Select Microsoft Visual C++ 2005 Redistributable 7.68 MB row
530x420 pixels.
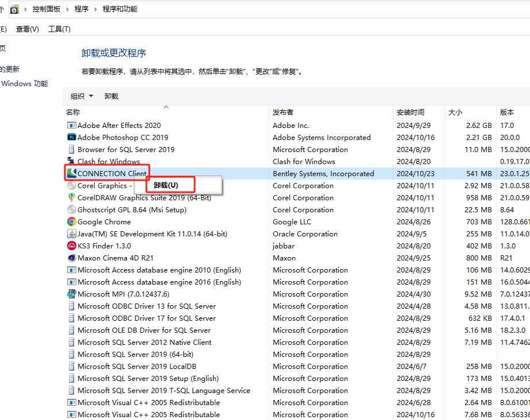[297, 415]
